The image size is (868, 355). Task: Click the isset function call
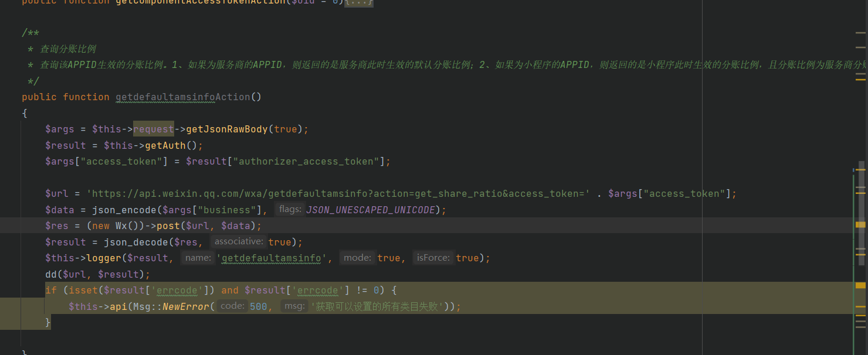coord(83,290)
